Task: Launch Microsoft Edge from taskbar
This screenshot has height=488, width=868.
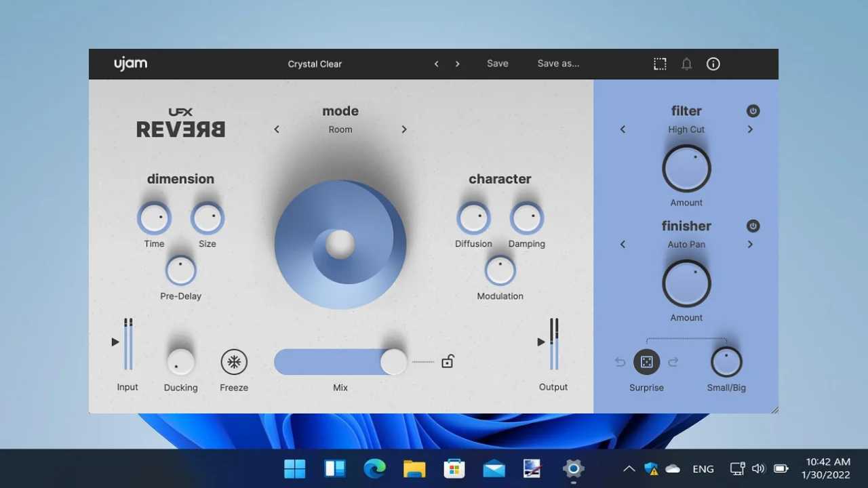Action: pyautogui.click(x=374, y=468)
